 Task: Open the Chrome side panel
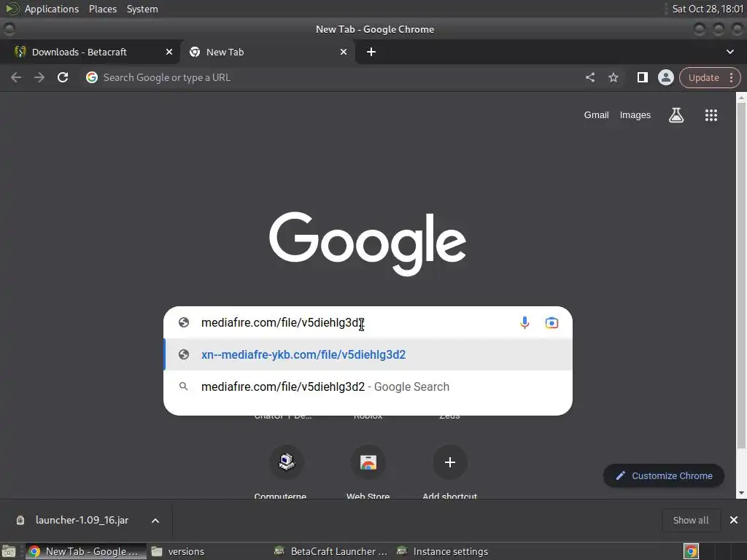pyautogui.click(x=642, y=77)
